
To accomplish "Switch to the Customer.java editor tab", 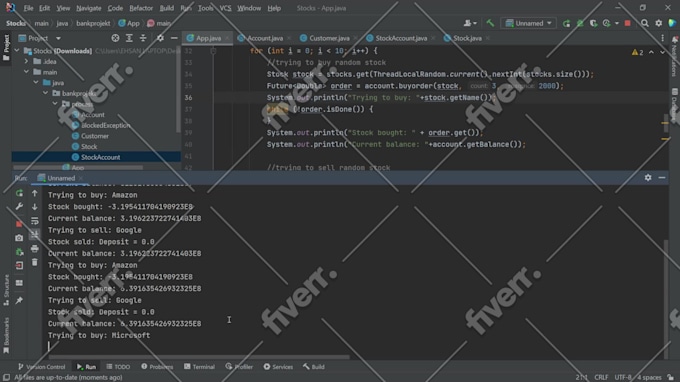I will [329, 38].
